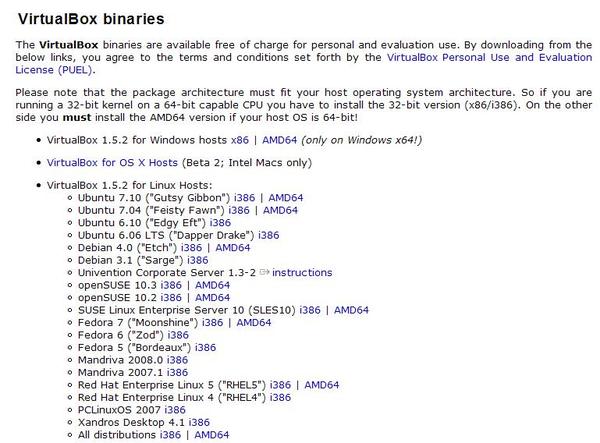Download openSUSE 10.3 AMD64 package
The width and height of the screenshot is (600, 443).
pos(212,285)
